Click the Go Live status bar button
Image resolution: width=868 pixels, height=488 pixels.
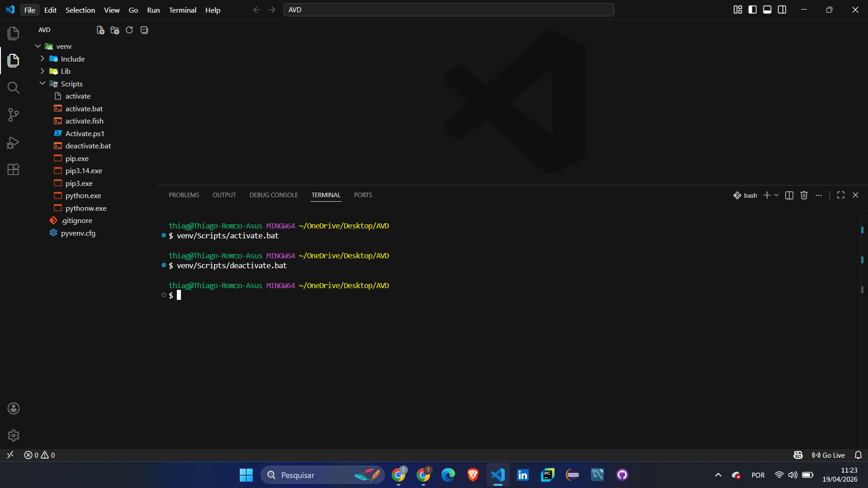tap(829, 455)
